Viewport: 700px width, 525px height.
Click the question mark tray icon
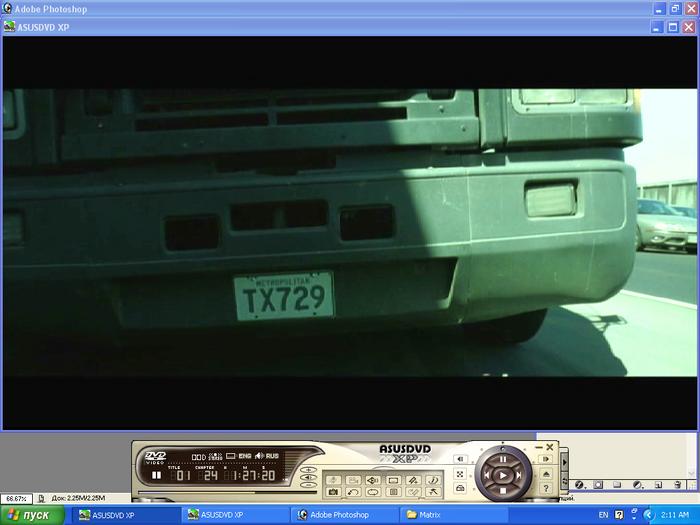pyautogui.click(x=619, y=515)
